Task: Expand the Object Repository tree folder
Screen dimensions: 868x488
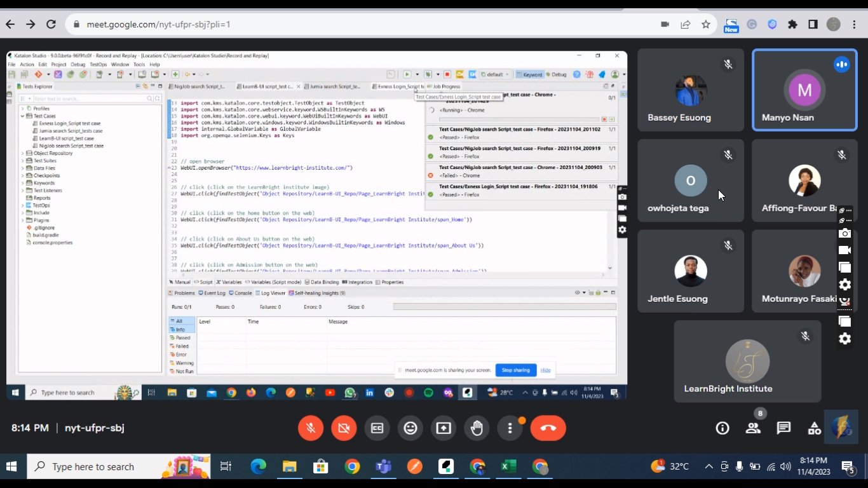Action: (x=23, y=153)
